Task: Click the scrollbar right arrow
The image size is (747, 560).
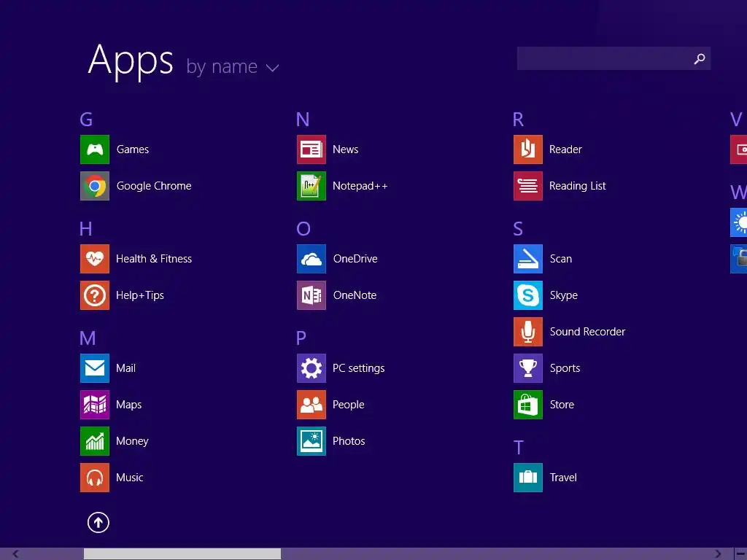Action: [x=718, y=554]
